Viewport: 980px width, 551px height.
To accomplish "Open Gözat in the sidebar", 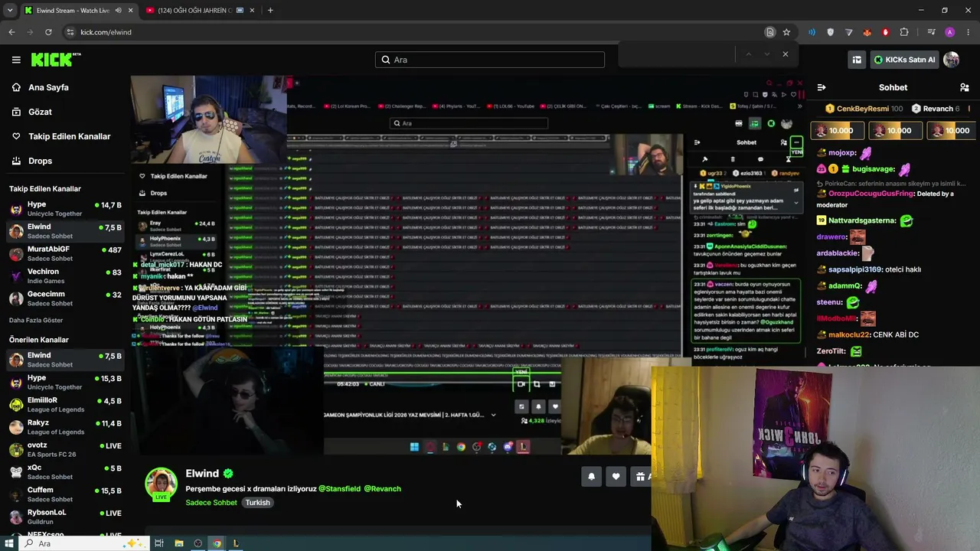I will click(40, 112).
